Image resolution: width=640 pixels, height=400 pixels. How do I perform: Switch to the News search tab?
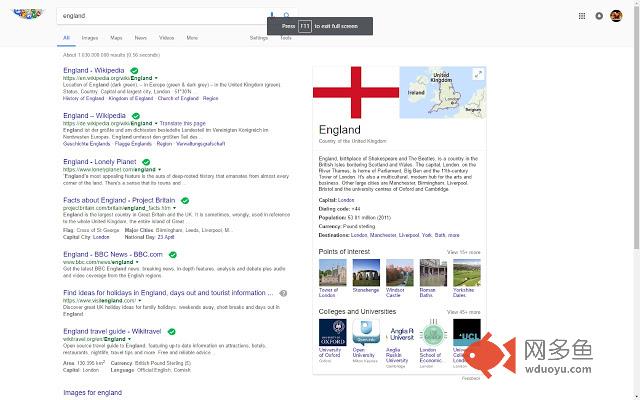140,37
